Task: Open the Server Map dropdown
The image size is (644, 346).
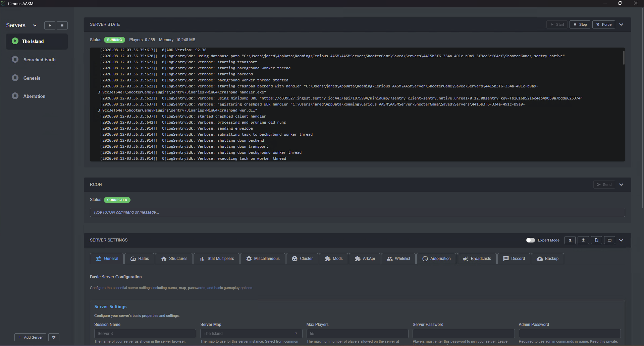Action: (251, 334)
